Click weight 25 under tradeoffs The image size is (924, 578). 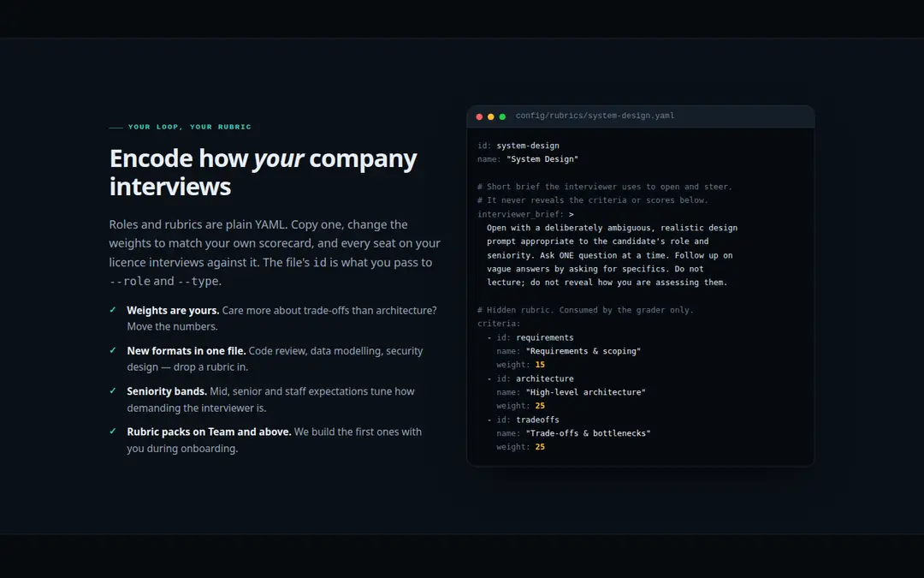point(540,447)
